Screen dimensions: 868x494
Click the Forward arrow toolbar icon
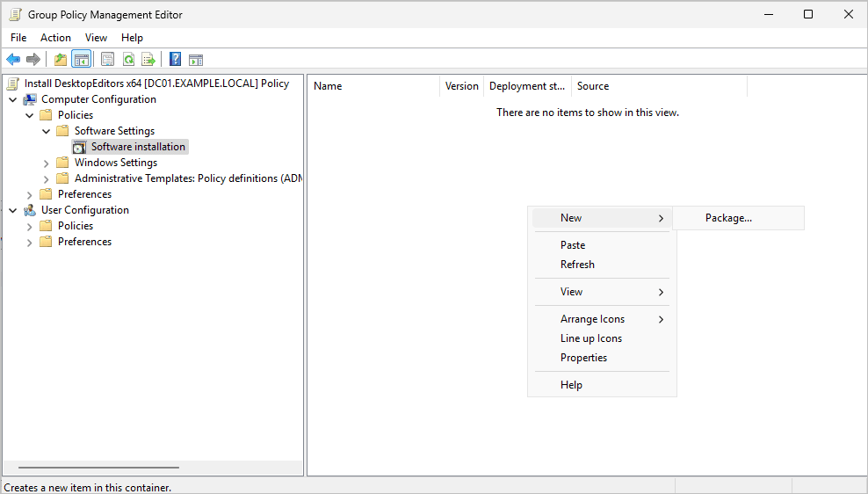click(x=33, y=59)
